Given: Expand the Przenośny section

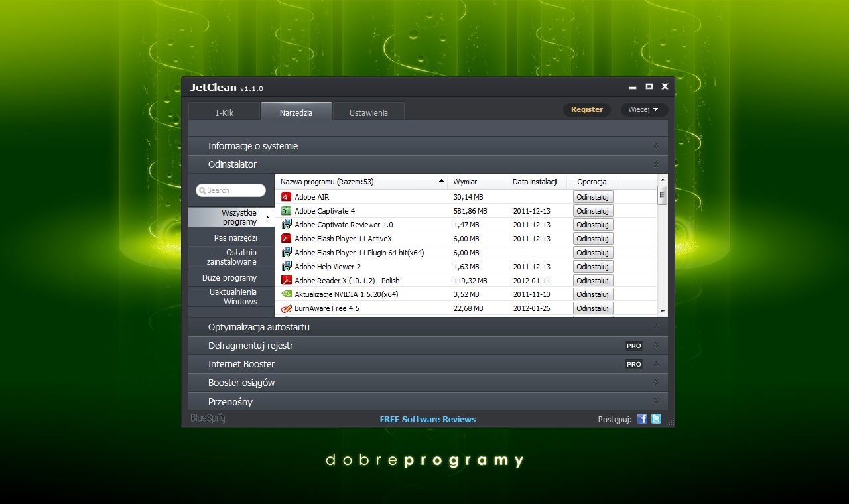Looking at the screenshot, I should coord(428,401).
